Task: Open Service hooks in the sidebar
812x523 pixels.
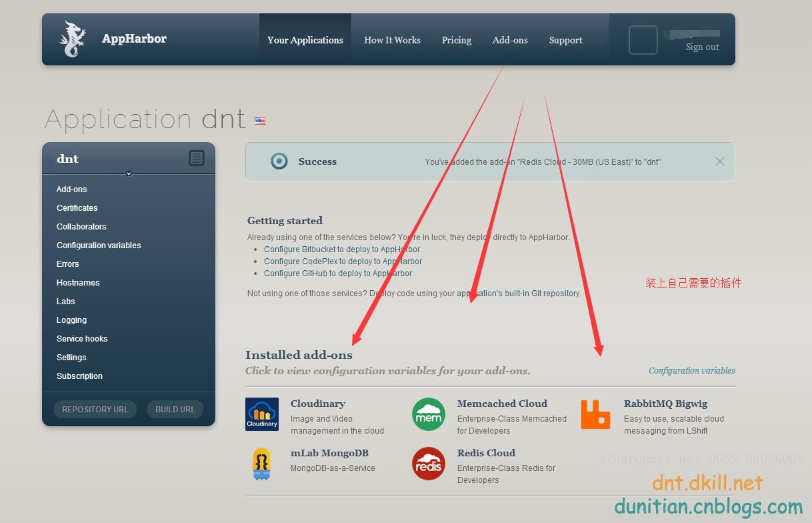Action: coord(82,339)
